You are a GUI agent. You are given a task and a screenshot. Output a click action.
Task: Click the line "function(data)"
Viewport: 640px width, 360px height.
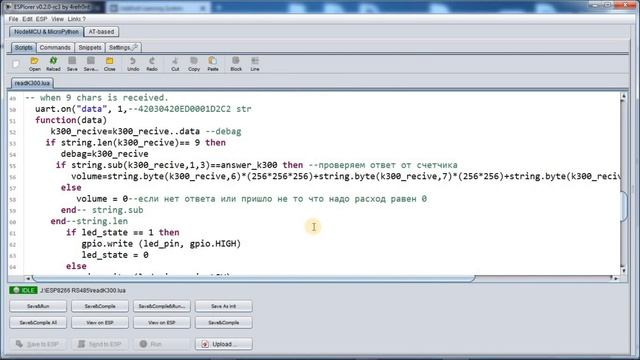click(x=71, y=120)
